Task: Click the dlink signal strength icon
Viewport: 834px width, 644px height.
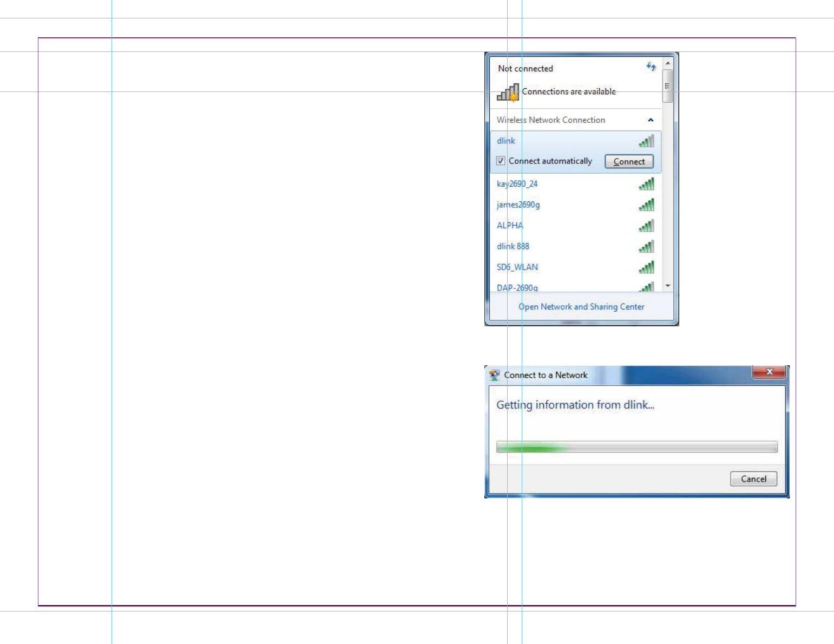Action: tap(646, 141)
